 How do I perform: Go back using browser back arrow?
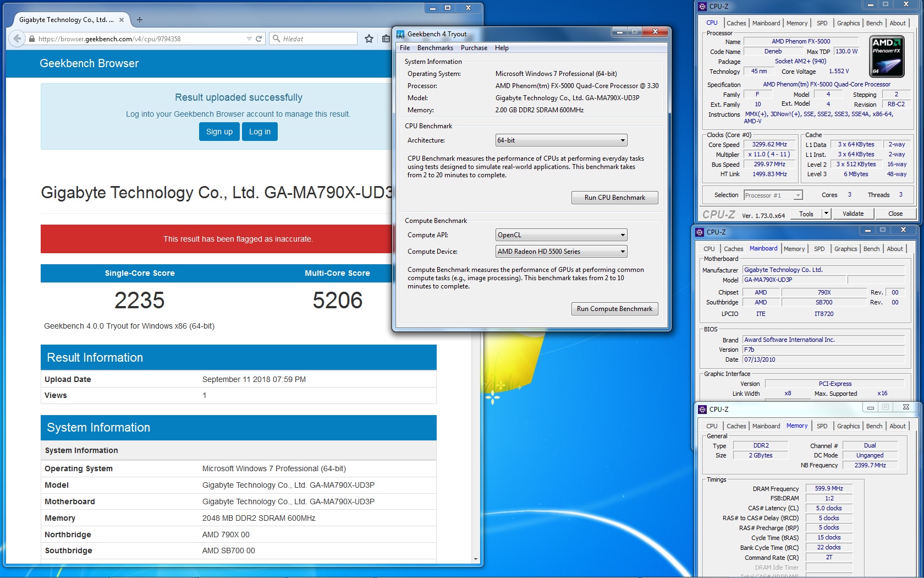(x=17, y=39)
